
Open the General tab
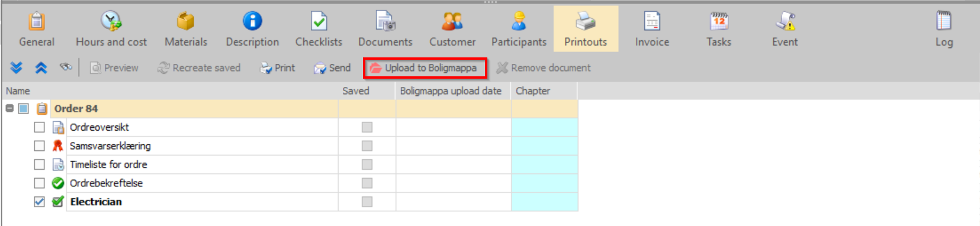37,29
